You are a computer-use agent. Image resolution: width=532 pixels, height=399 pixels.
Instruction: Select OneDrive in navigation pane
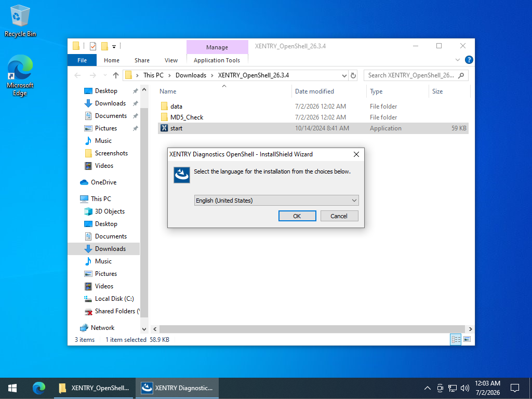click(103, 182)
